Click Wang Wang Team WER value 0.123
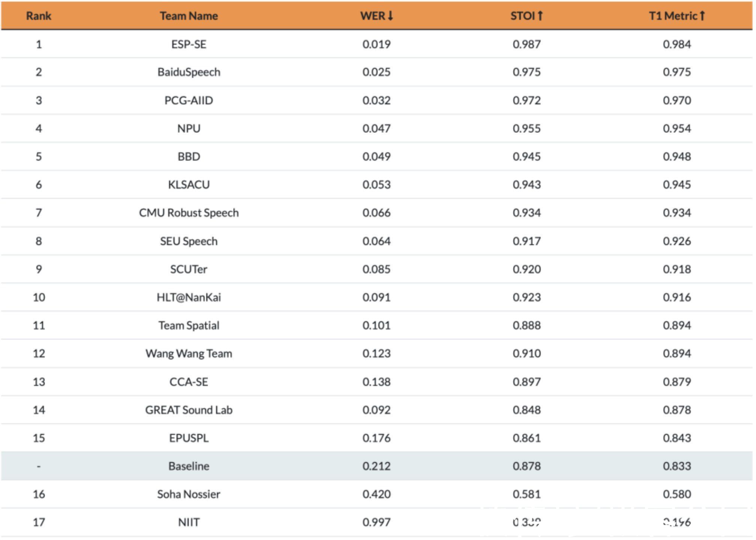The height and width of the screenshot is (540, 756). [x=376, y=354]
